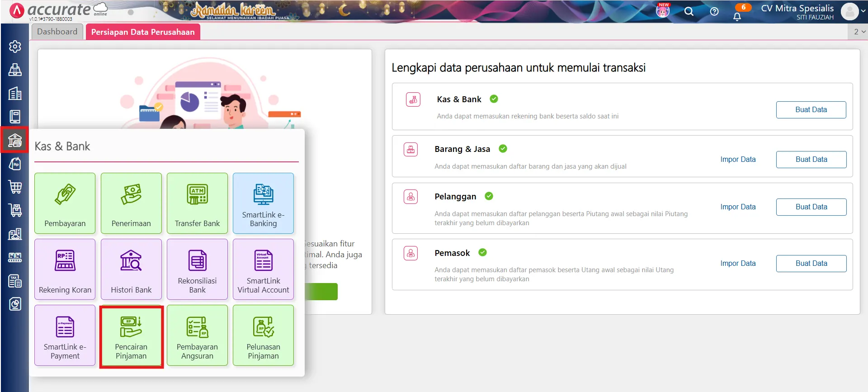Open the Settings gear in the sidebar

coord(15,47)
